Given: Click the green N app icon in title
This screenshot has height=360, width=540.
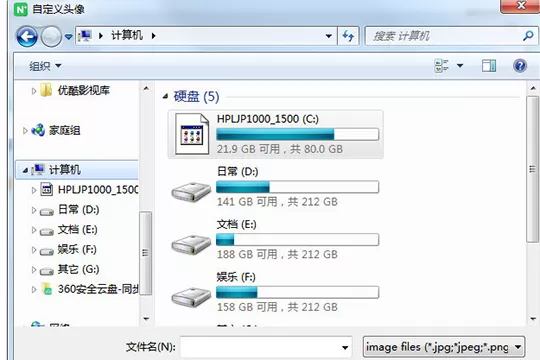Looking at the screenshot, I should point(21,9).
